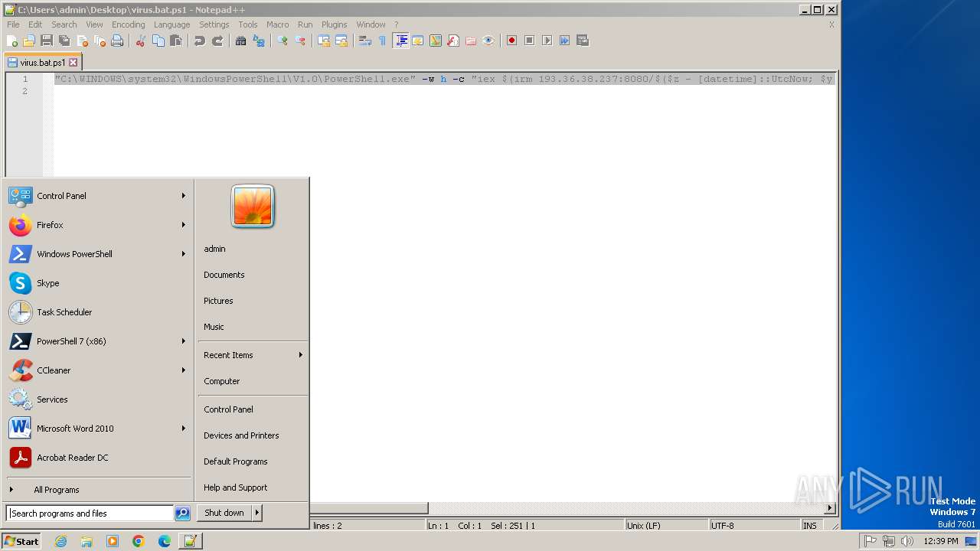The height and width of the screenshot is (551, 980).
Task: Click the Undo arrow icon
Action: pyautogui.click(x=200, y=41)
